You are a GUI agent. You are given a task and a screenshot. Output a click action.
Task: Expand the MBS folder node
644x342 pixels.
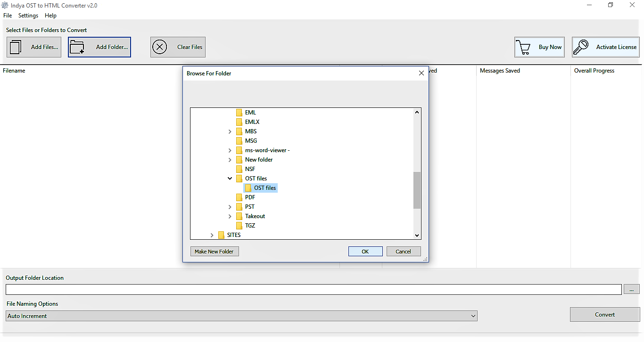(x=230, y=131)
